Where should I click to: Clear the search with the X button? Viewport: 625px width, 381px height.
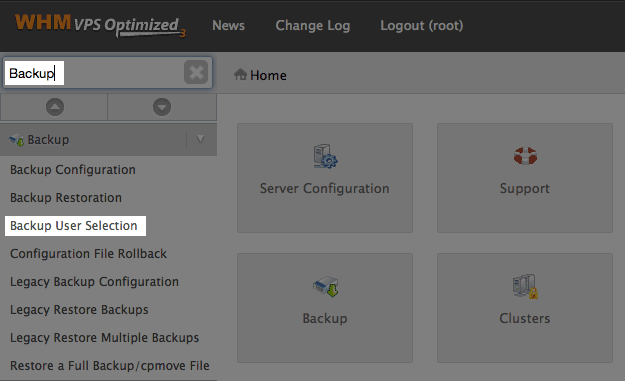point(196,73)
